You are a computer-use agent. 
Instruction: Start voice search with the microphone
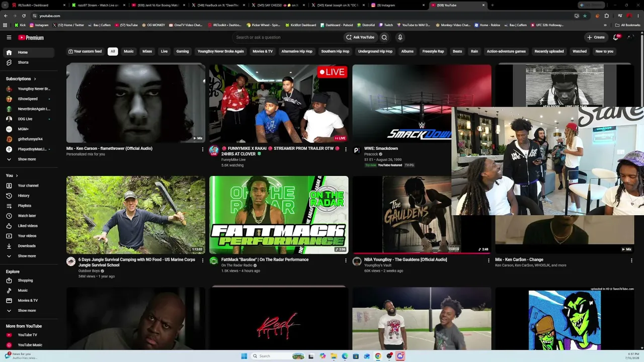click(400, 37)
